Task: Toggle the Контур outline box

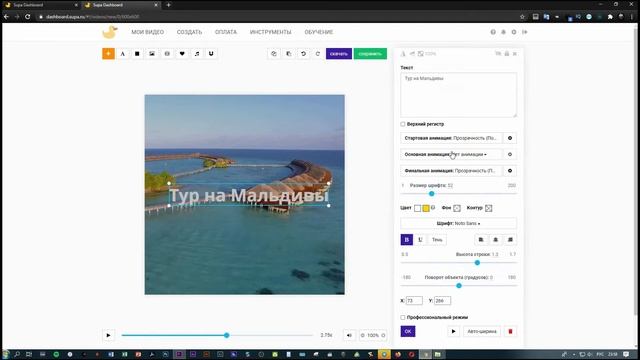Action: coord(489,208)
